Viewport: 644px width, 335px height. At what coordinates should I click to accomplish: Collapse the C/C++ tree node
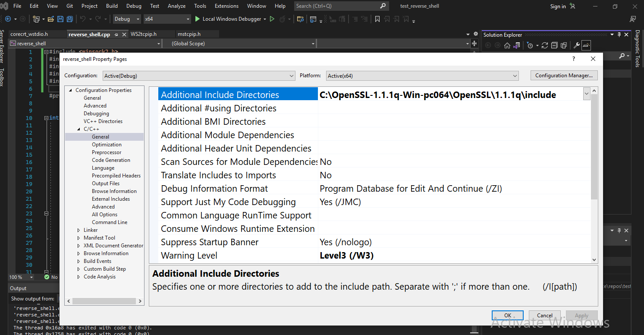79,129
